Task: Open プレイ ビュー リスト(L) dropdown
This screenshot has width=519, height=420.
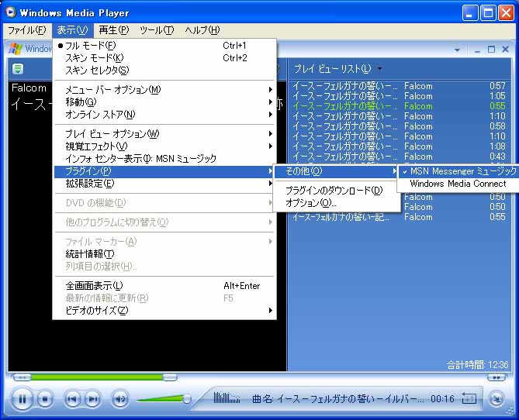Action: (x=337, y=69)
